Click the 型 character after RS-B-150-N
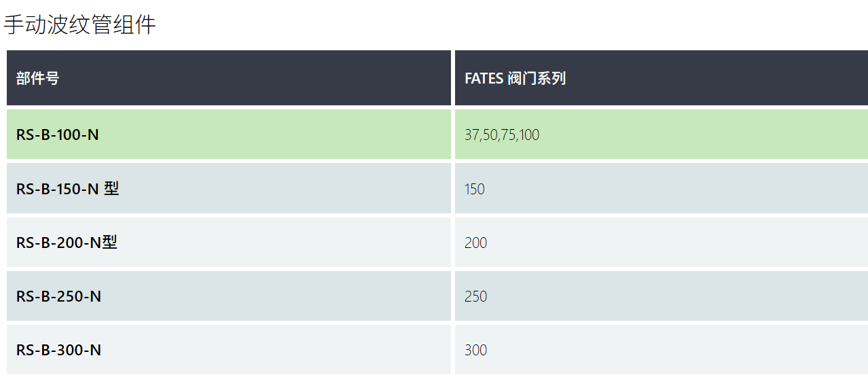Screen dimensions: 868x375 pos(111,188)
